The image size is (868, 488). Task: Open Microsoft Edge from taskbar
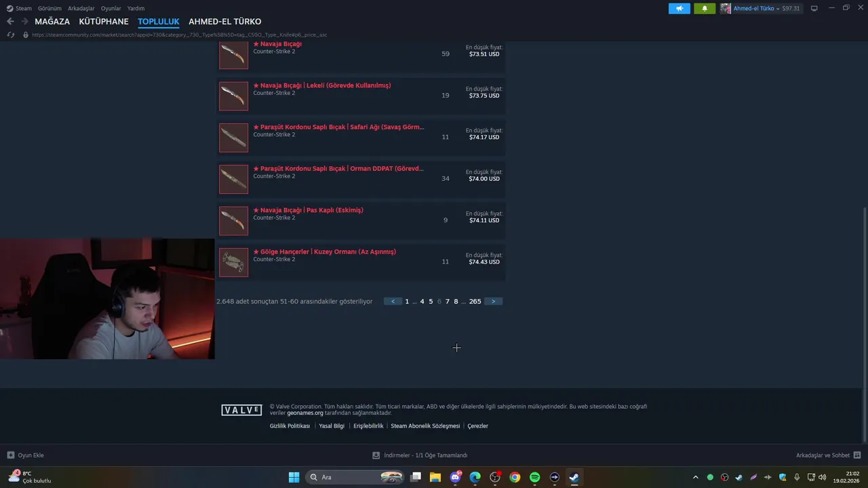point(475,477)
